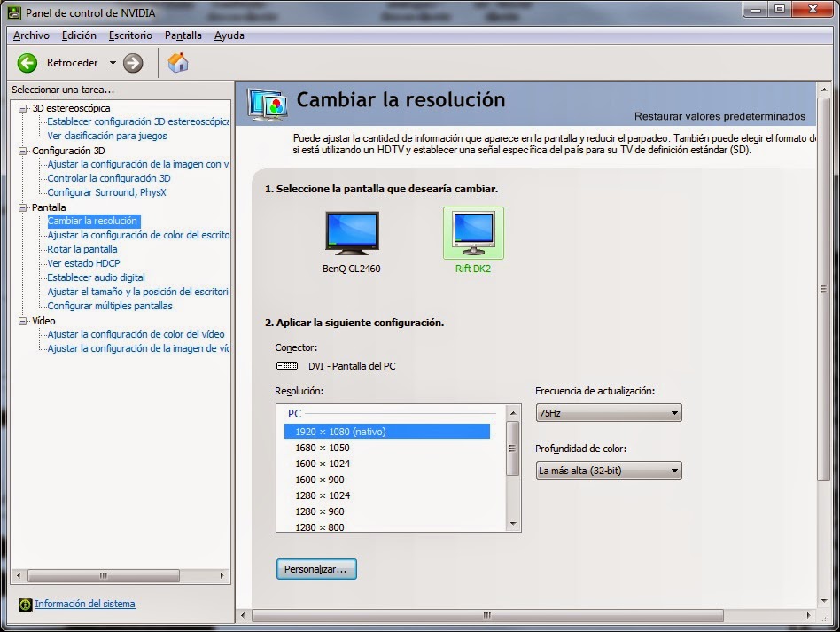Collapse the Vídeo tree node
Image resolution: width=840 pixels, height=632 pixels.
[22, 321]
